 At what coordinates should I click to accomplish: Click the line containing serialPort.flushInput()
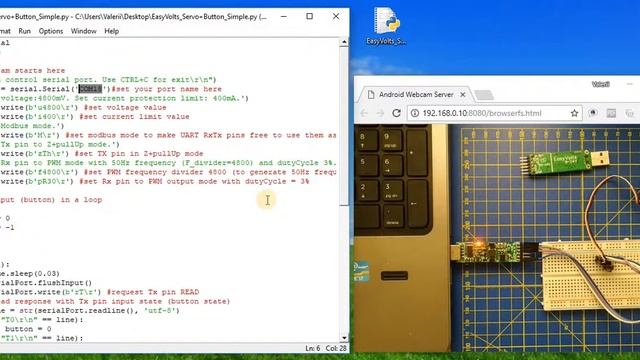pyautogui.click(x=46, y=283)
